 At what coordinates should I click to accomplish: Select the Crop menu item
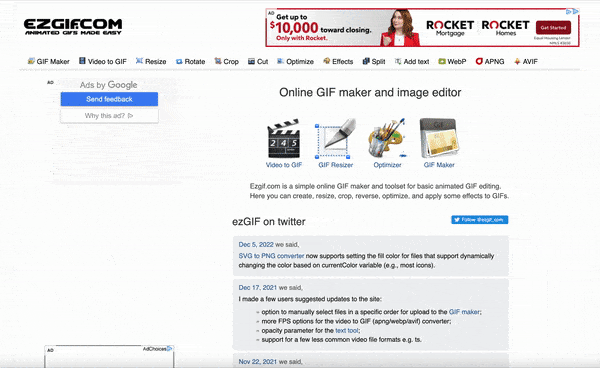tap(227, 61)
